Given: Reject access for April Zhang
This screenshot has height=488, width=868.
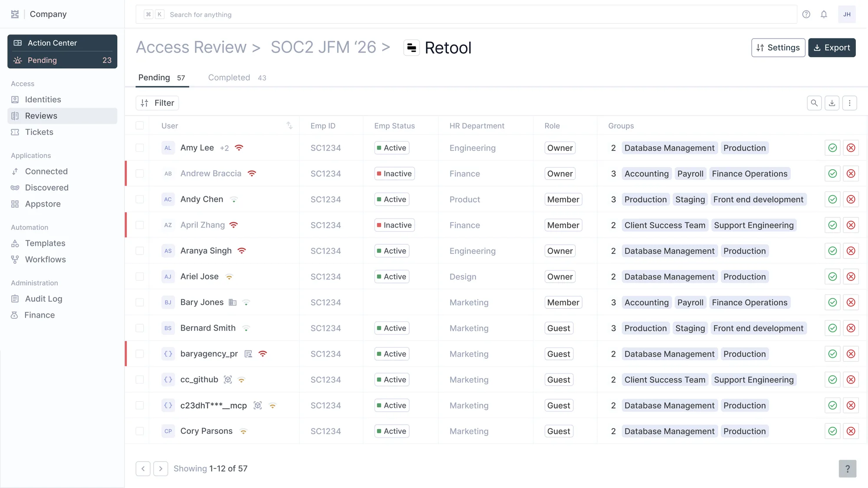Looking at the screenshot, I should point(851,225).
